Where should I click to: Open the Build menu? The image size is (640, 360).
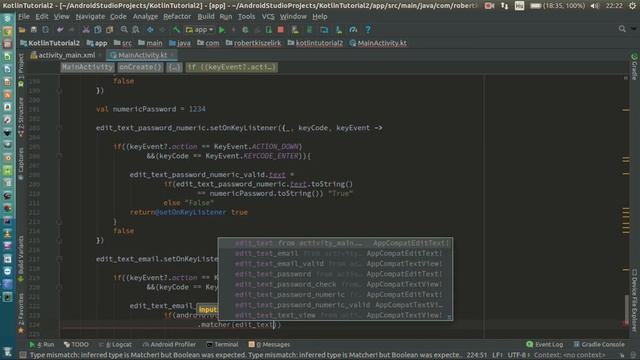[206, 17]
